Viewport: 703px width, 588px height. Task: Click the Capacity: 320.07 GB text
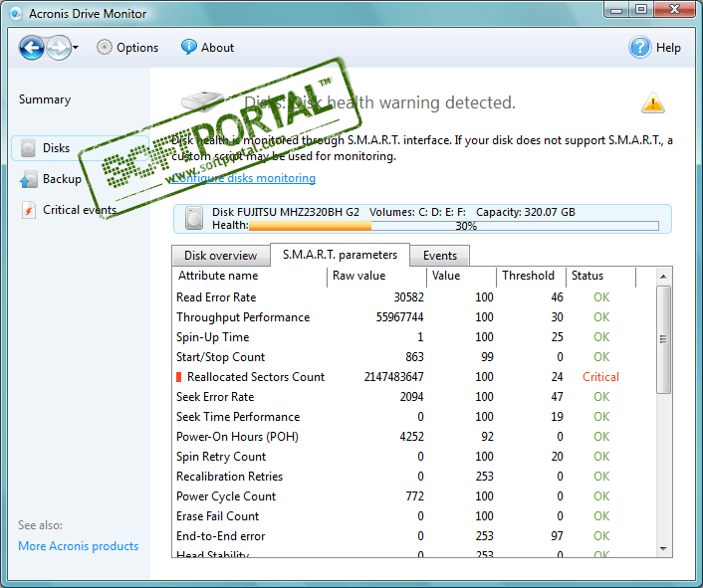(x=526, y=212)
